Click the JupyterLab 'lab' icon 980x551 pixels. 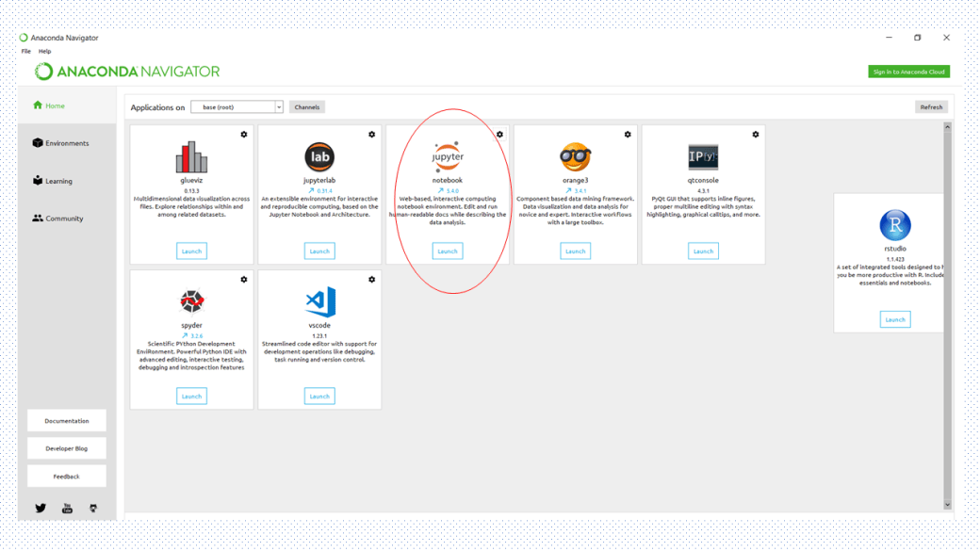pyautogui.click(x=319, y=156)
